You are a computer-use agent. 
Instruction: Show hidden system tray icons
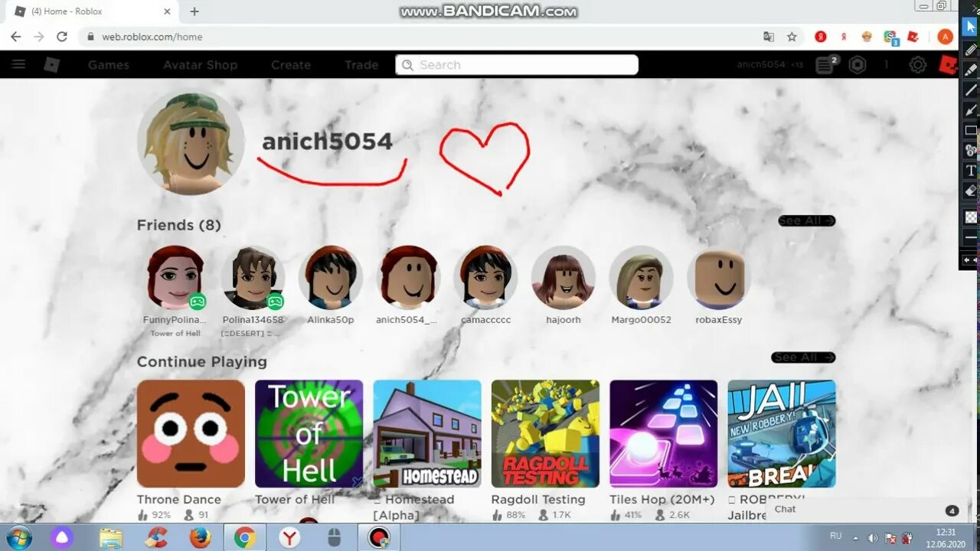854,538
